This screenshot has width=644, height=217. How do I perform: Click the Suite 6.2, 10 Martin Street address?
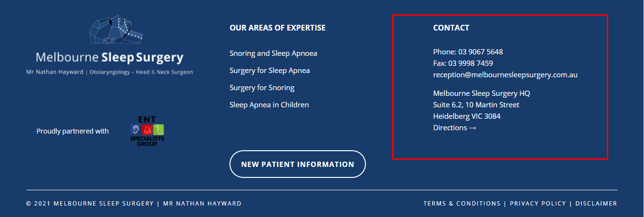[x=476, y=105]
